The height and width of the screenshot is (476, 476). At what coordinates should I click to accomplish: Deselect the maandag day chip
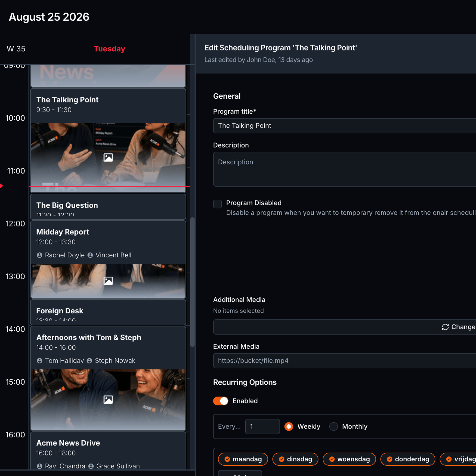(243, 459)
